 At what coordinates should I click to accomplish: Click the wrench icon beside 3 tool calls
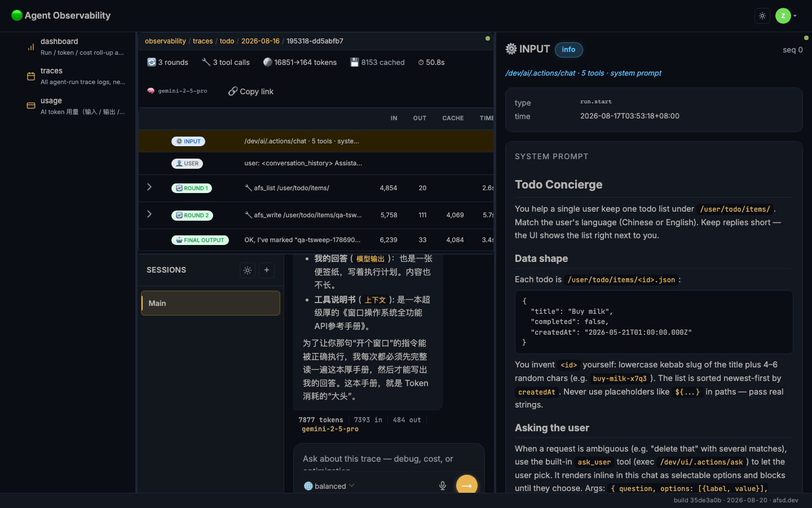point(206,62)
